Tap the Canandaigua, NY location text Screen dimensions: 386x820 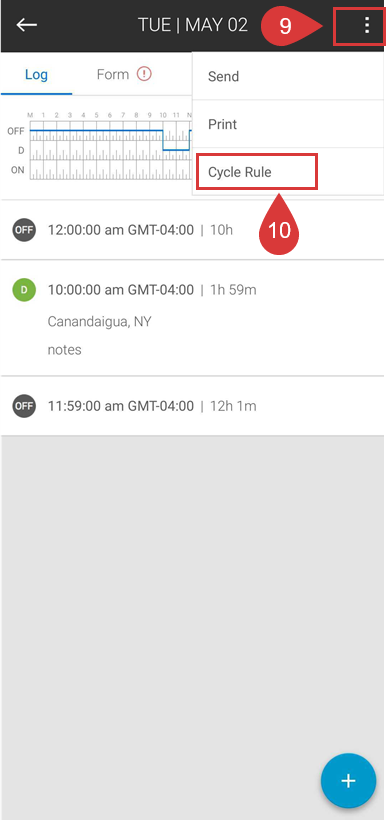[x=99, y=322]
